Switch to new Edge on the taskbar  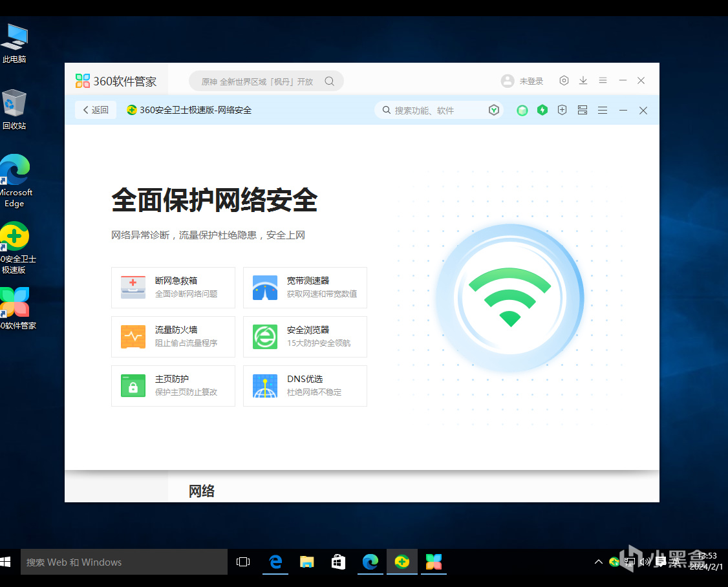(x=370, y=562)
